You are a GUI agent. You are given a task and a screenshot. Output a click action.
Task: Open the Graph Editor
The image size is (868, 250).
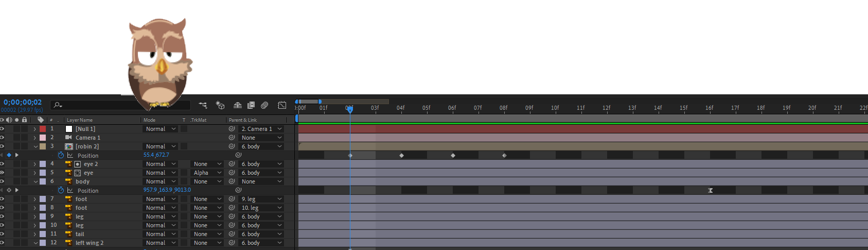[x=282, y=105]
